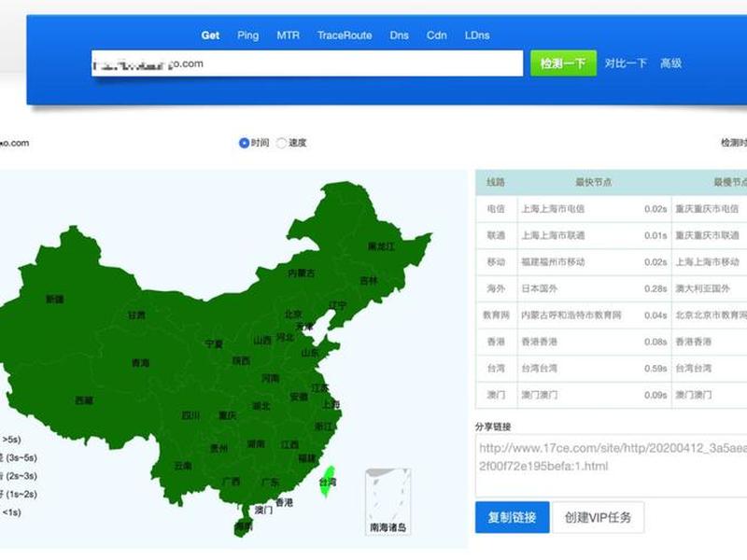Click the domain URL input field

(x=307, y=63)
